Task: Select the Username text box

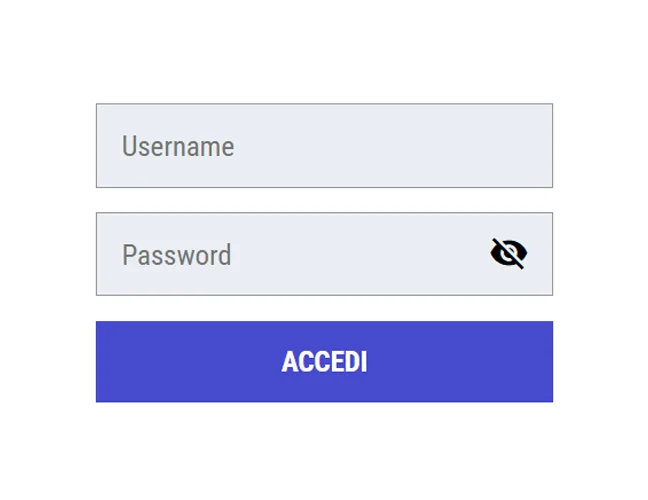Action: point(324,145)
